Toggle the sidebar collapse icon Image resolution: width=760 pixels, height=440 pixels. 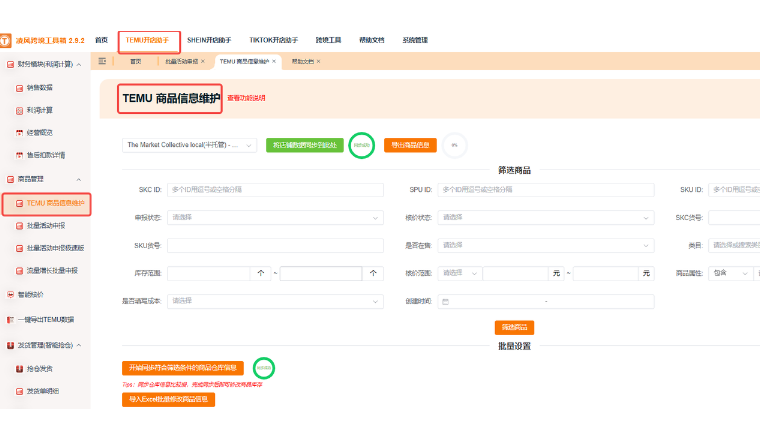[x=102, y=61]
